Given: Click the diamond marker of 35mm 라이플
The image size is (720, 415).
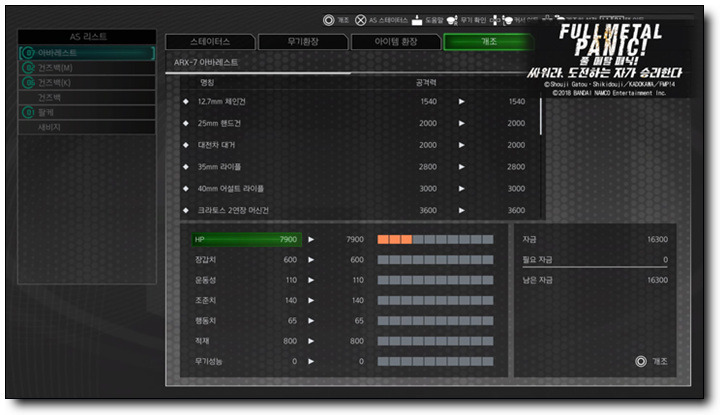Looking at the screenshot, I should (186, 167).
